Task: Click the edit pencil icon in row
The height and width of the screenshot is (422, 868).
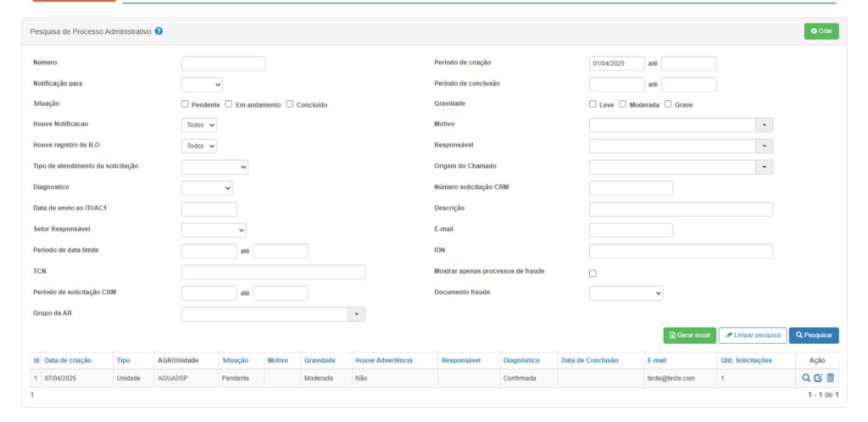Action: (x=819, y=378)
